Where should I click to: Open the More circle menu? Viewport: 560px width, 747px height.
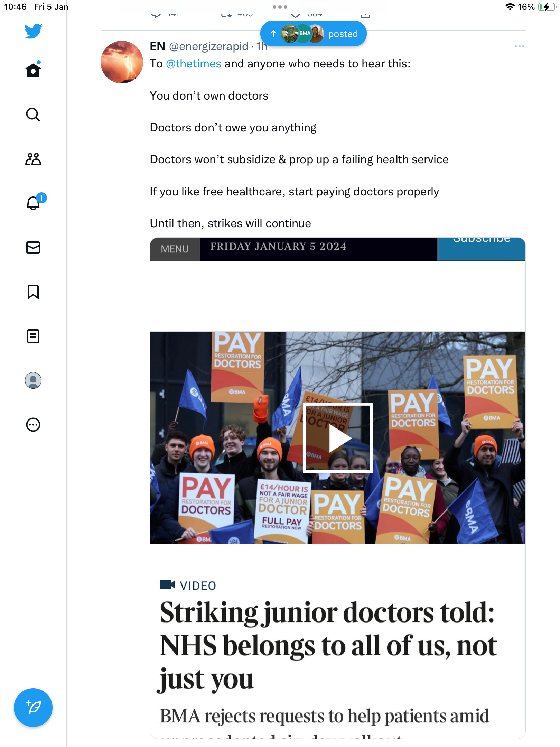click(33, 425)
